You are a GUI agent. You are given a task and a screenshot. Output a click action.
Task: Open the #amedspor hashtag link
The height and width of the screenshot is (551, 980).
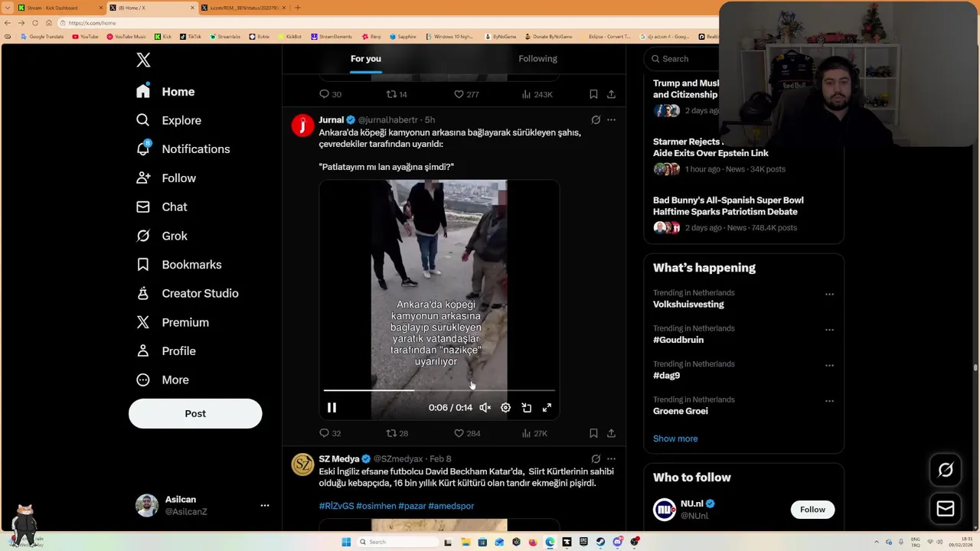451,506
